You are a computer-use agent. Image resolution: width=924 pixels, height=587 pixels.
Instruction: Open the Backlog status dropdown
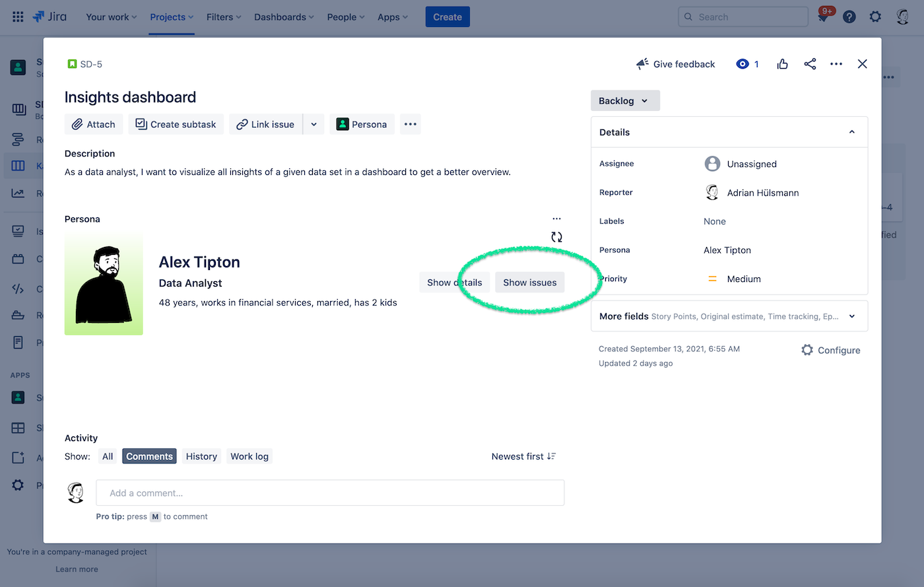click(625, 100)
